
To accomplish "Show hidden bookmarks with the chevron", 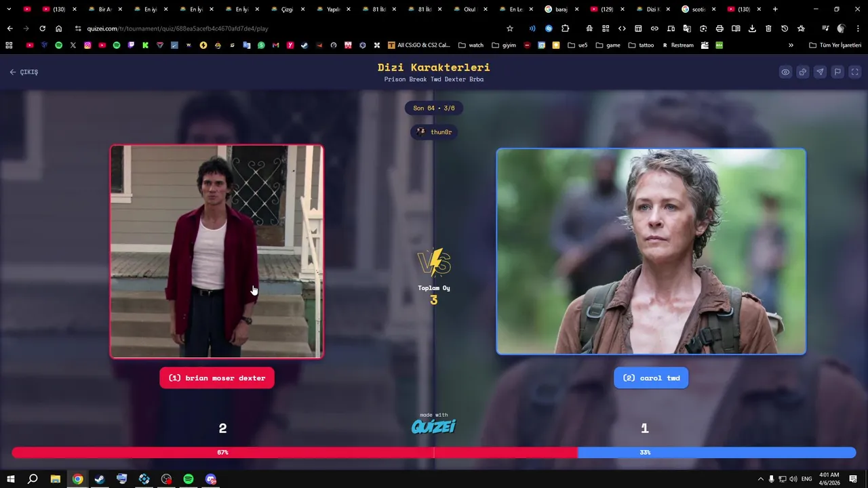I will point(791,45).
